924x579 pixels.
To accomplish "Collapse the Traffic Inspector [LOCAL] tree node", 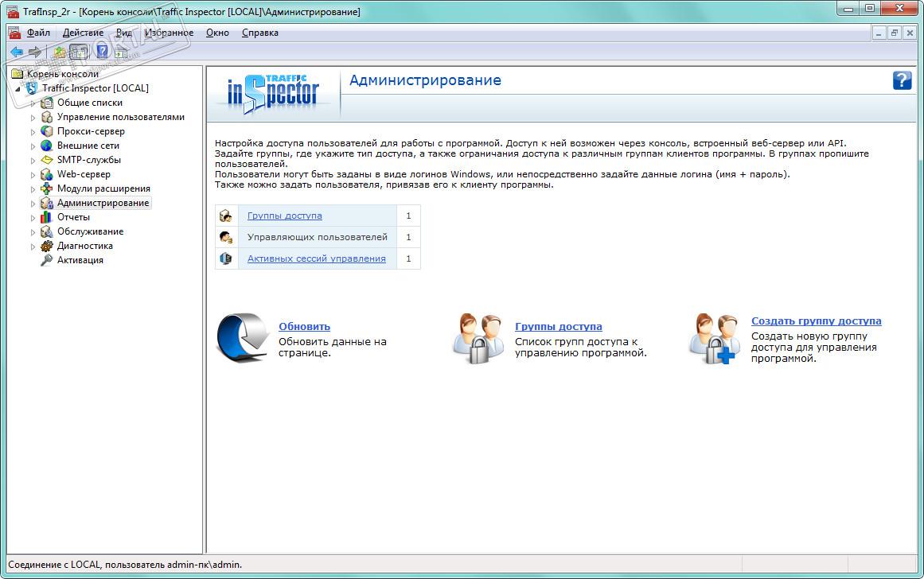I will pyautogui.click(x=18, y=89).
